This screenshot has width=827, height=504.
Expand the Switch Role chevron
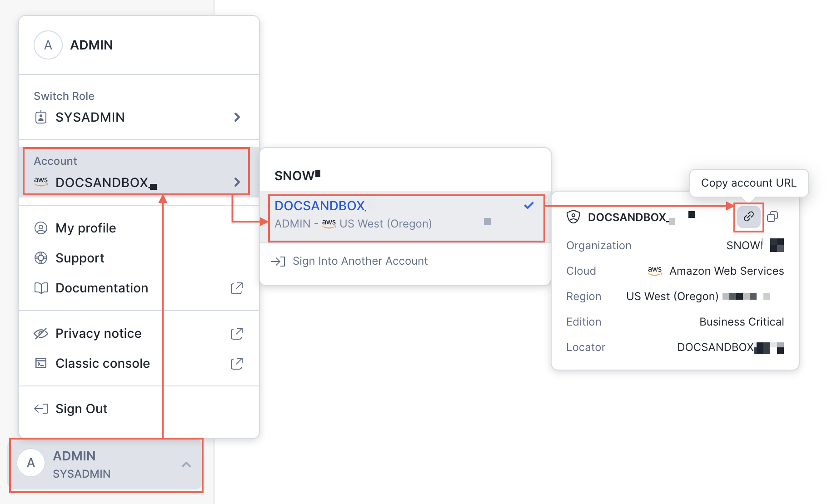237,117
